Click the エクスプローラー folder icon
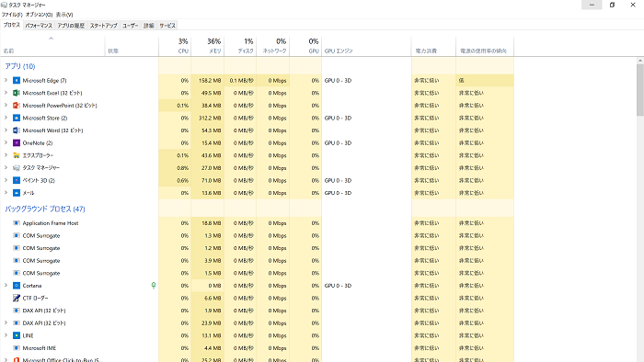The height and width of the screenshot is (362, 644). (17, 155)
